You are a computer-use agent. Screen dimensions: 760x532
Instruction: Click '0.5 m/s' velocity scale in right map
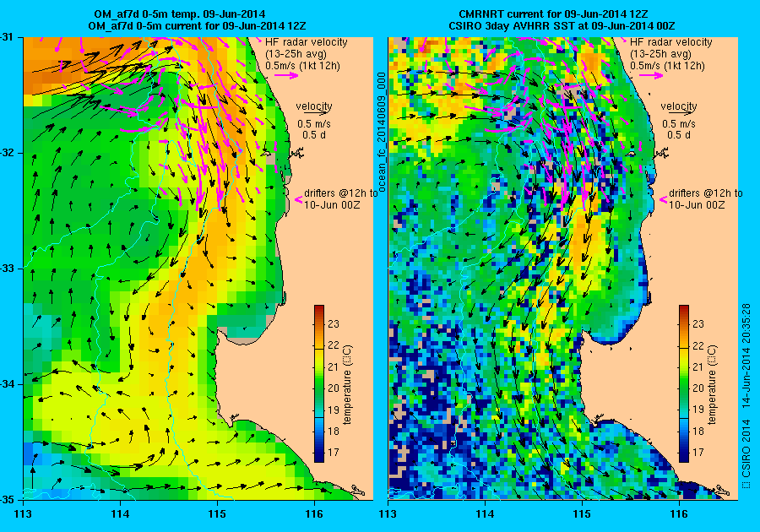(x=679, y=124)
